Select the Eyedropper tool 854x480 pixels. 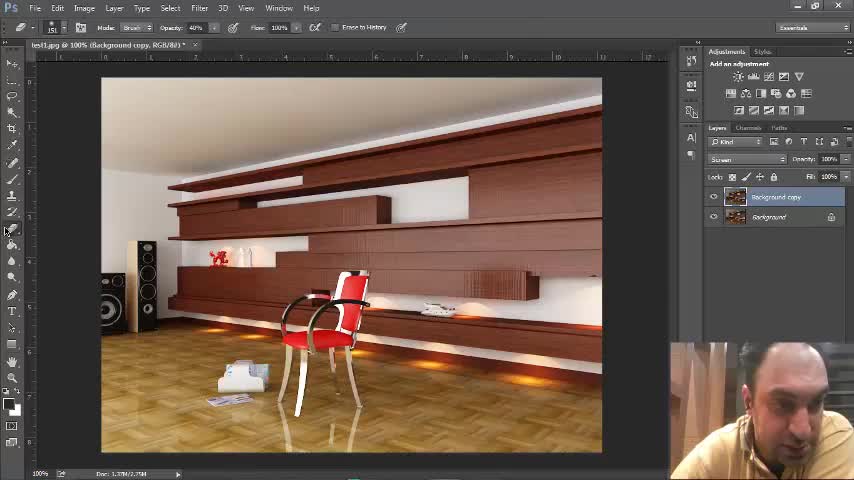coord(11,145)
